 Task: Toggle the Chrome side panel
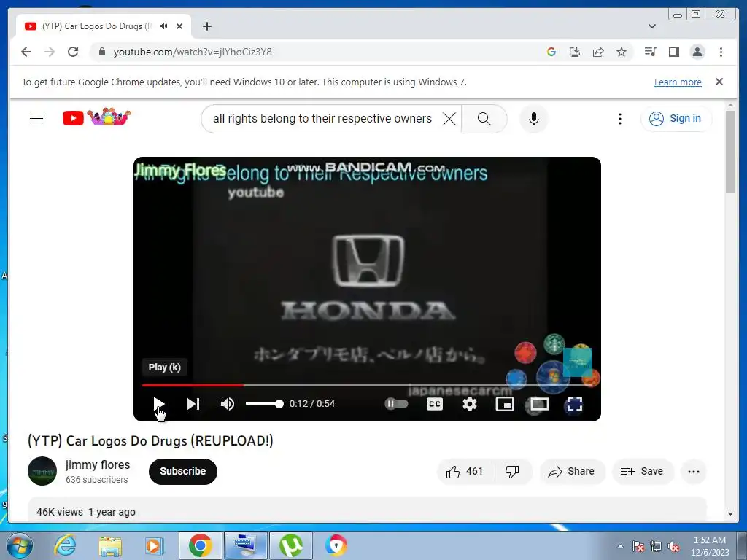(x=673, y=52)
